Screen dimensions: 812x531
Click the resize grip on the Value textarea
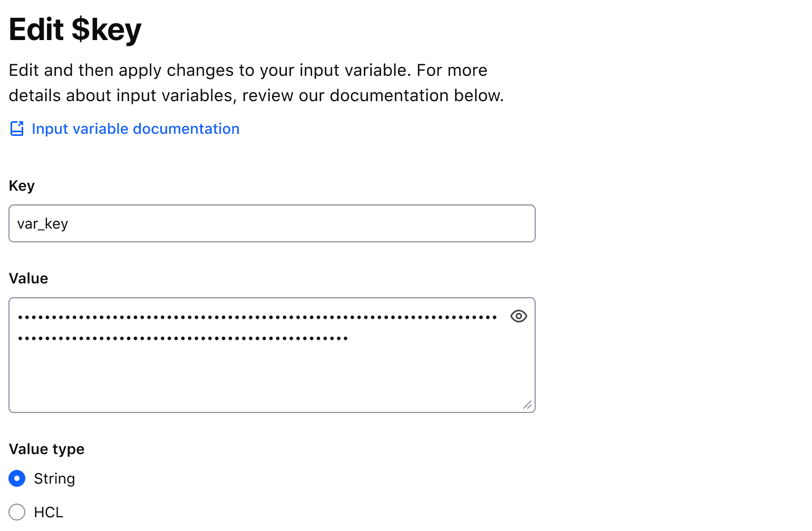click(x=527, y=406)
